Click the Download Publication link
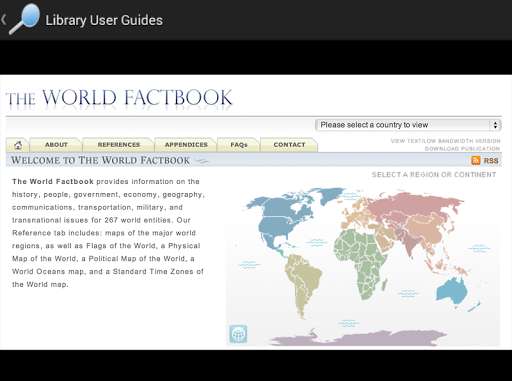512x381 pixels. (x=462, y=148)
